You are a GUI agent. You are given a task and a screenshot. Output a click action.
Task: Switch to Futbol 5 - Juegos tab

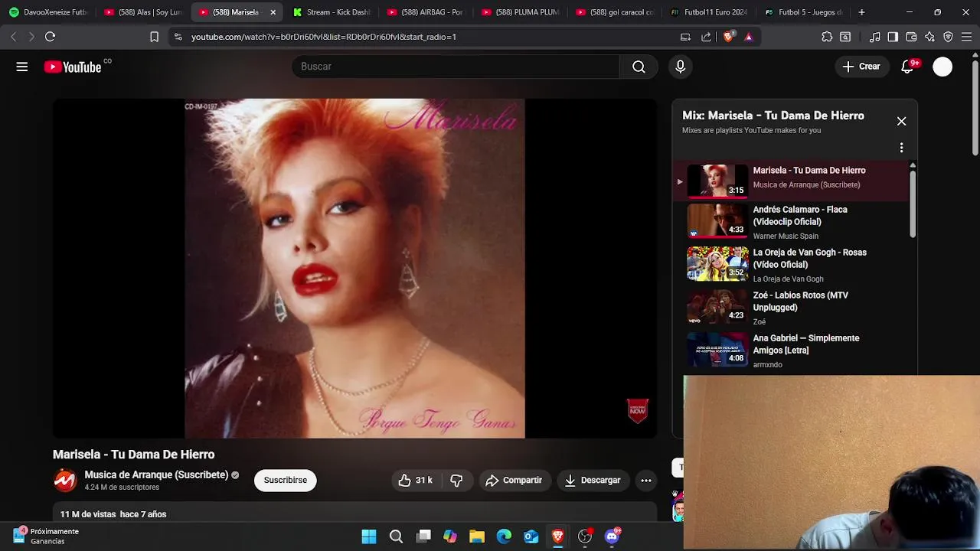point(804,12)
